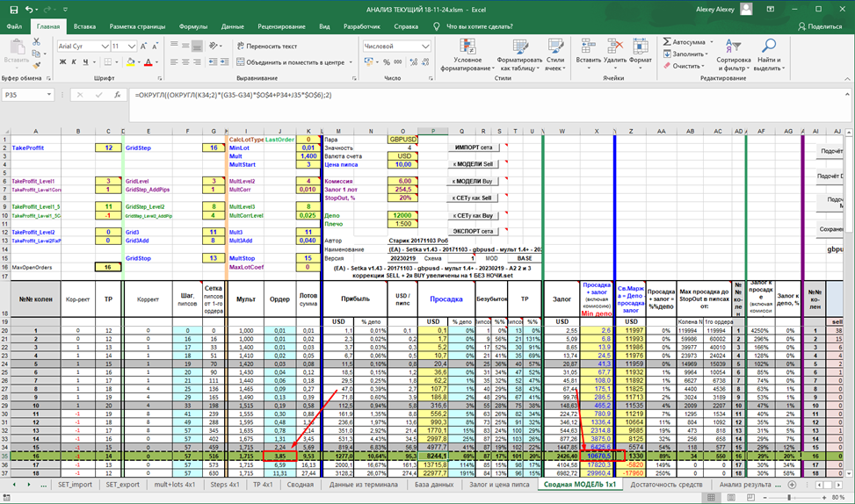Open the Числовой number format dropdown
This screenshot has height=504, width=855.
(x=425, y=47)
